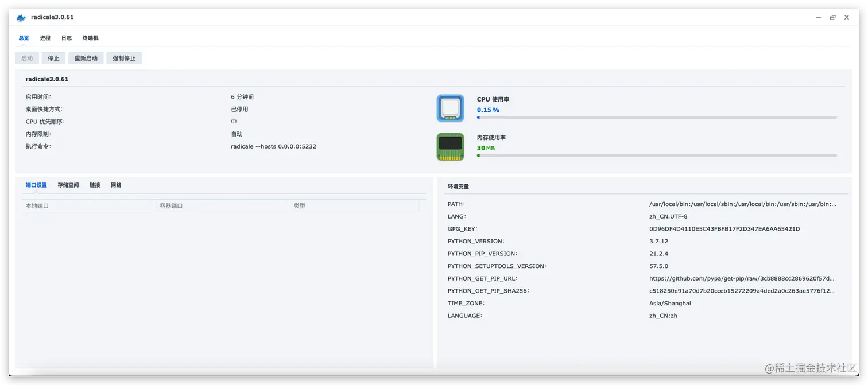
Task: Close the radicale3.0.61 window
Action: pos(847,17)
